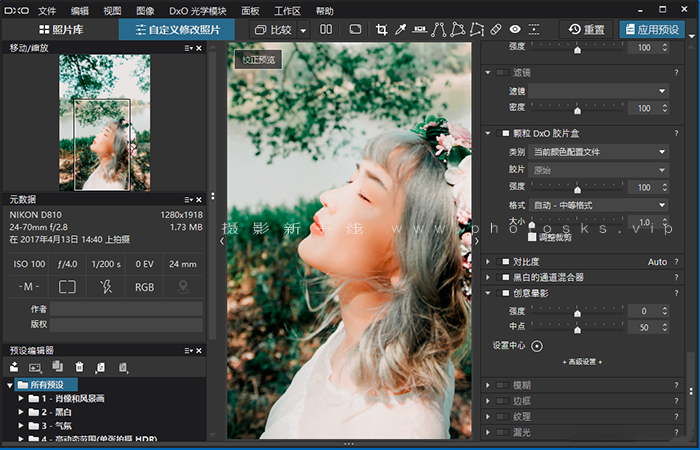Screen dimensions: 700x450
Task: Check the 调整裁剪 checkbox
Action: click(x=532, y=237)
